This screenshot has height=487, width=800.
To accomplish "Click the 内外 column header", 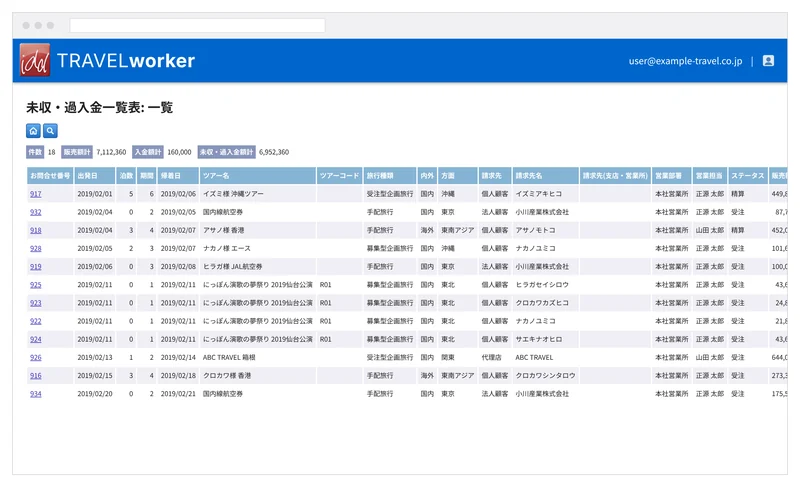I will [x=428, y=175].
